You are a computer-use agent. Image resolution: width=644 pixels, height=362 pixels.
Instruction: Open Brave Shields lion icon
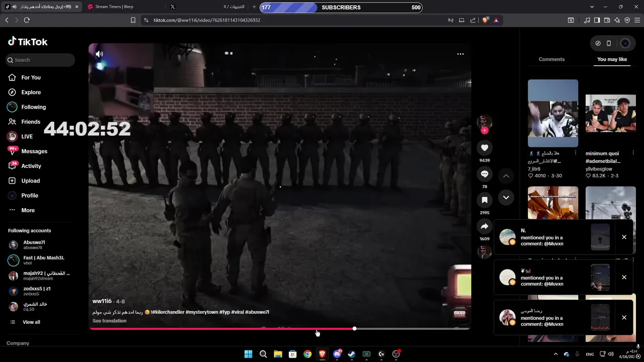(x=485, y=20)
